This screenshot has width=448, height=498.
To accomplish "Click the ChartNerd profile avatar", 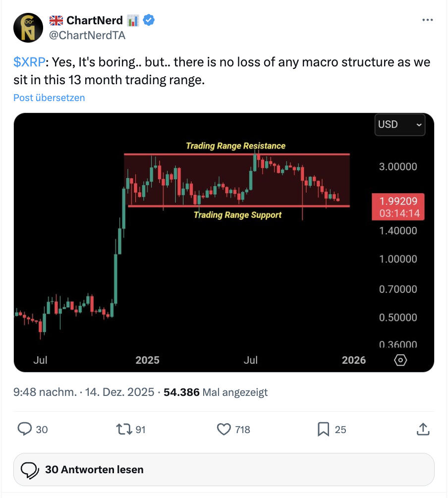I will [28, 28].
